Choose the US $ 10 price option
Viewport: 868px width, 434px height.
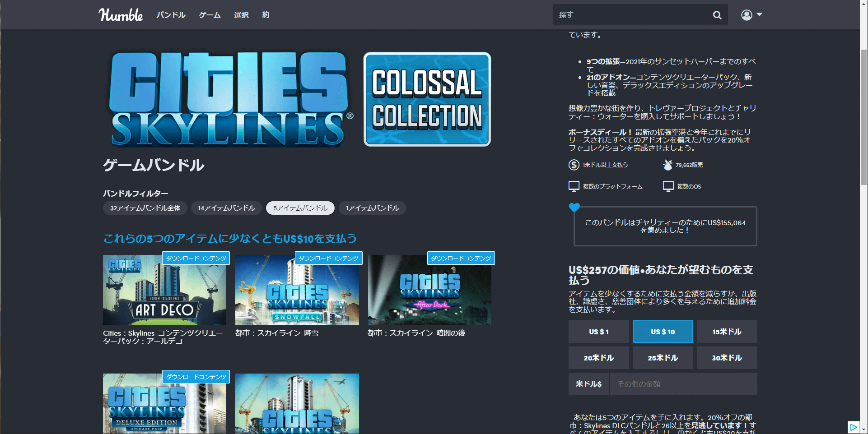tap(663, 332)
